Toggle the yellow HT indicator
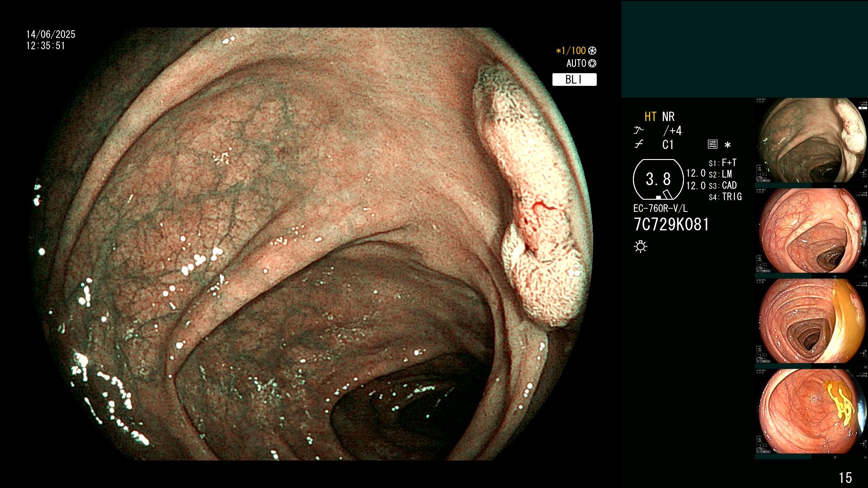 click(650, 117)
